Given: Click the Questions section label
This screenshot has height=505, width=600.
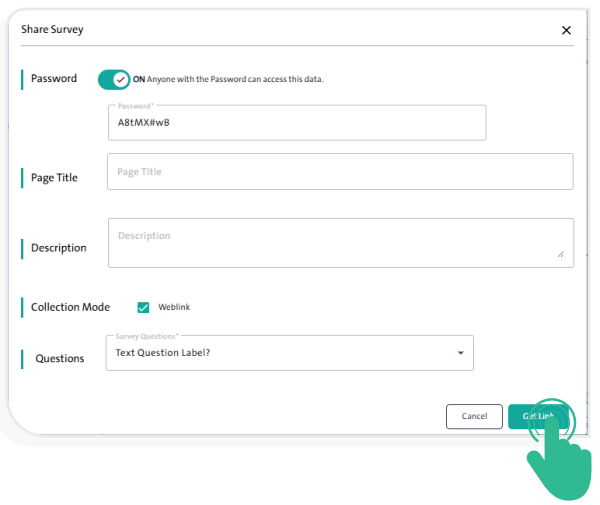Looking at the screenshot, I should 60,358.
